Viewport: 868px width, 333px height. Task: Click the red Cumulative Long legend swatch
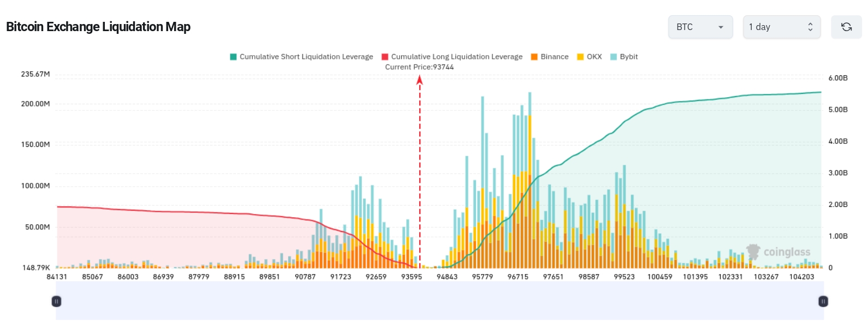click(385, 57)
